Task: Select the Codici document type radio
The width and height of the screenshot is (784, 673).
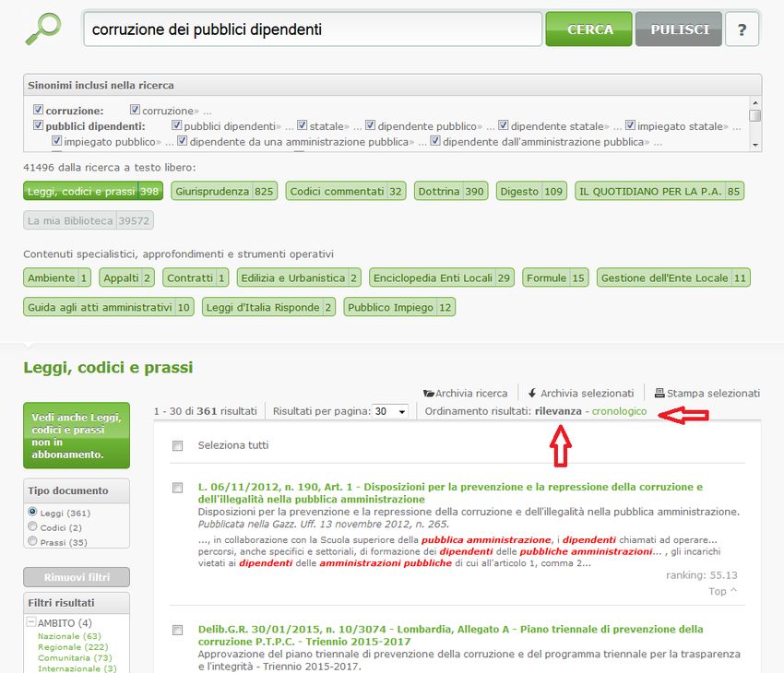Action: [x=33, y=527]
